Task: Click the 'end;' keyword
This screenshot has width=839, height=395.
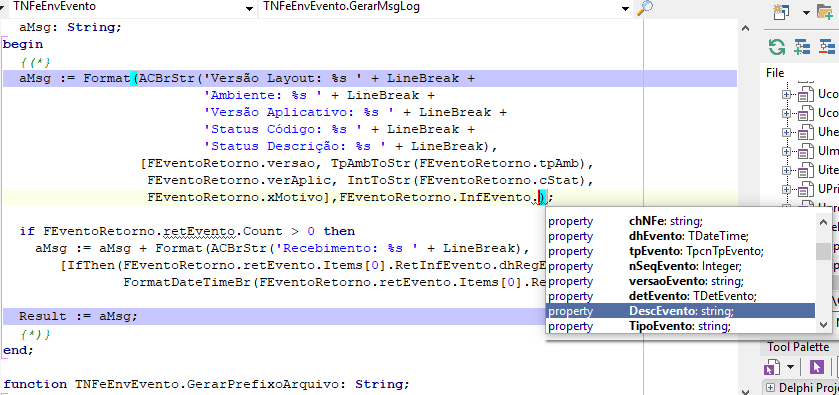Action: point(19,350)
